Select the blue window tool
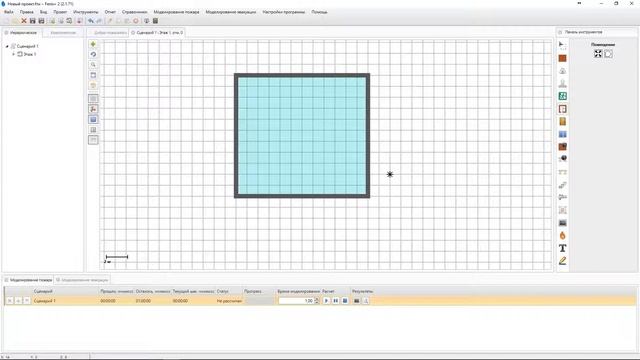This screenshot has width=640, height=360. tap(562, 134)
